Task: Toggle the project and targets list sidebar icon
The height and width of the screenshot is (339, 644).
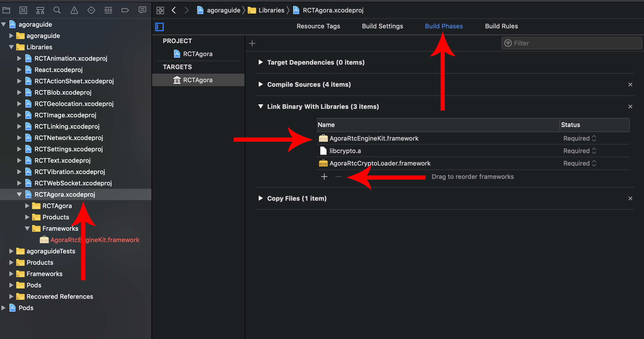Action: click(x=159, y=27)
